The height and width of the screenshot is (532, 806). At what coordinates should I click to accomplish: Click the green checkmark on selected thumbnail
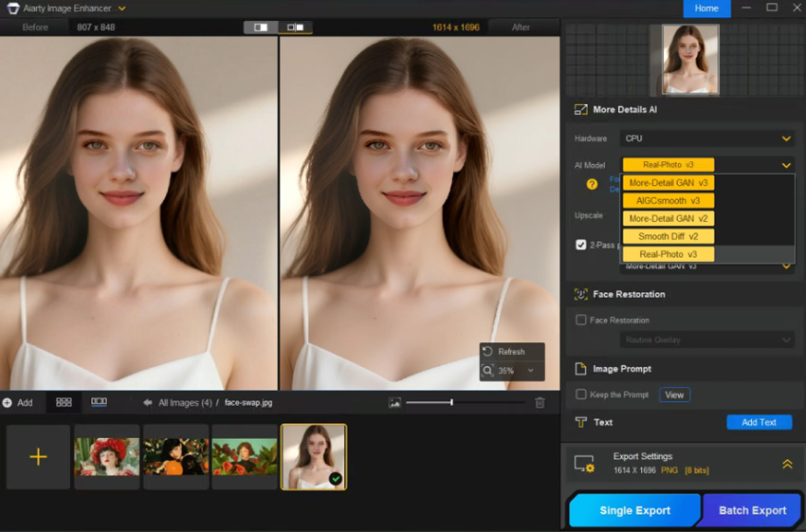point(336,479)
